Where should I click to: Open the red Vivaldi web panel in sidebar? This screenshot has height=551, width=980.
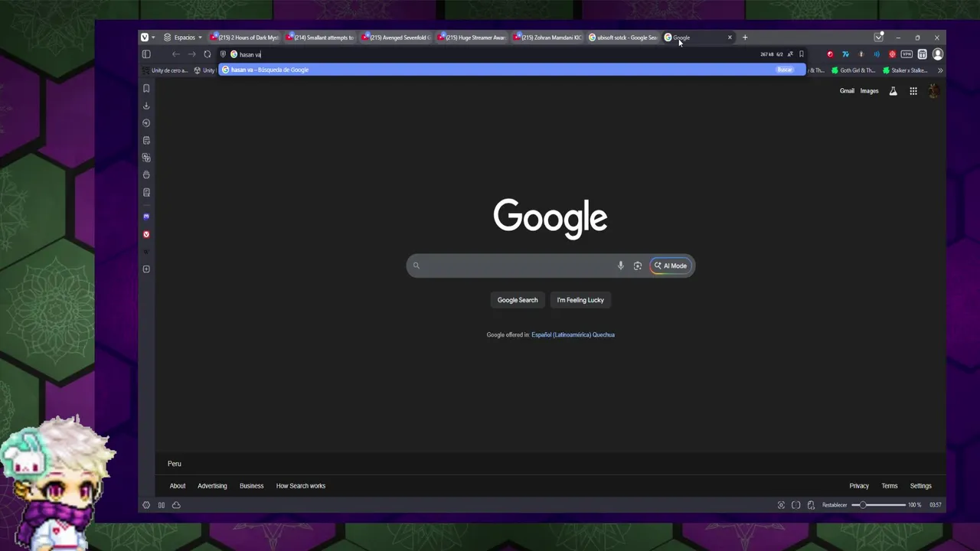click(x=146, y=234)
